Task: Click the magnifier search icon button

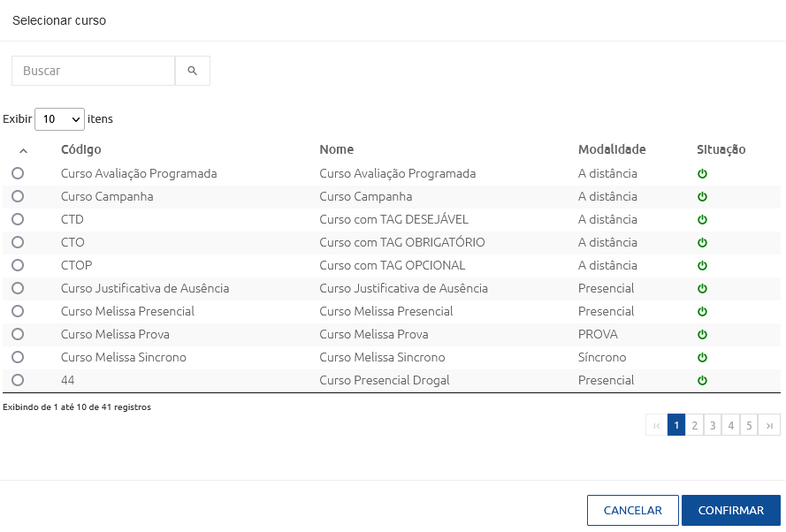Action: click(x=193, y=71)
